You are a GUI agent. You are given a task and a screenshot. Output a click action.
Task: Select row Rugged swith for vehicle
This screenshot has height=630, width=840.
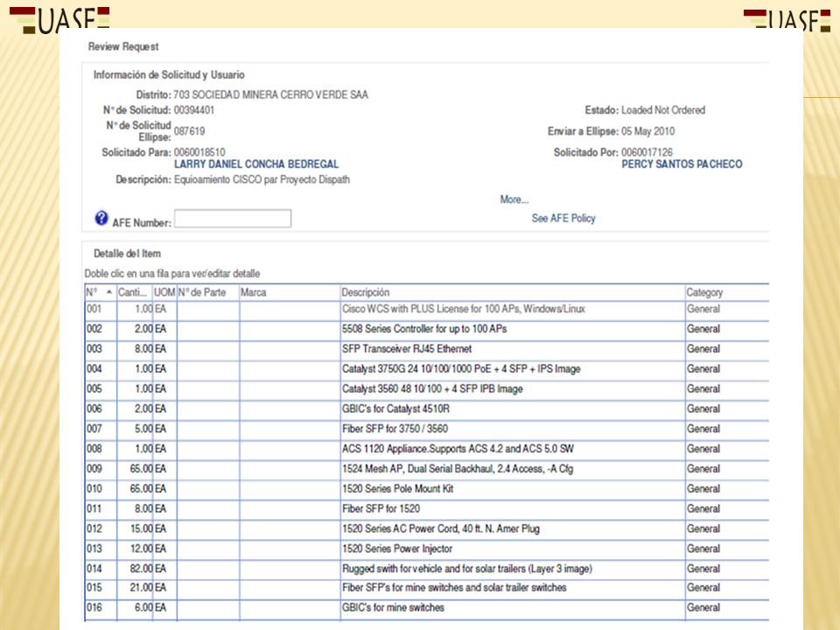[x=427, y=569]
